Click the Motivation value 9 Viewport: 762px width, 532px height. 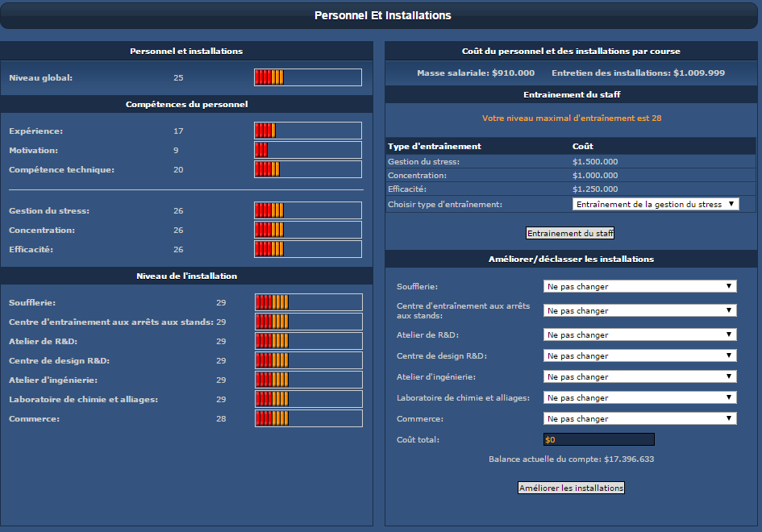(x=176, y=151)
